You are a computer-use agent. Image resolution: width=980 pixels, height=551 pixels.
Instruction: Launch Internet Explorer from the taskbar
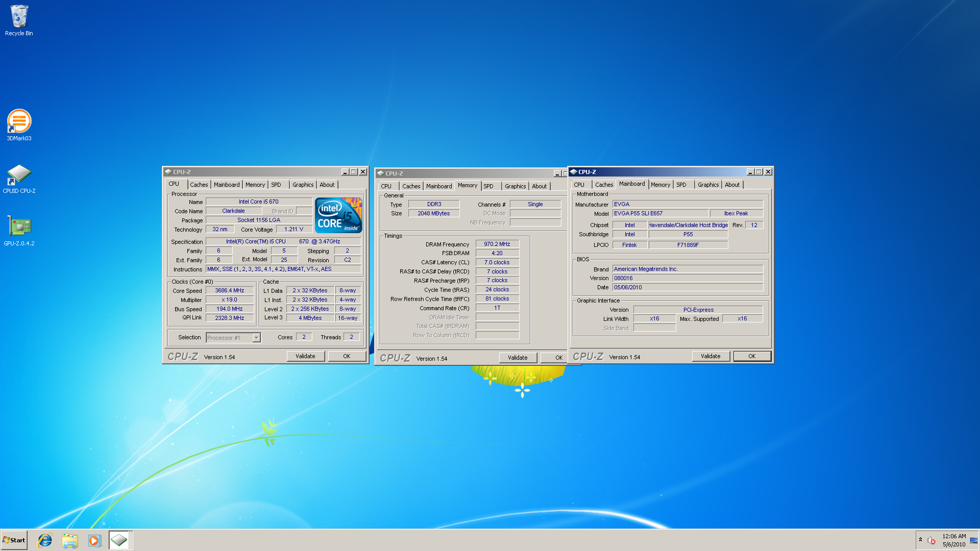tap(45, 540)
